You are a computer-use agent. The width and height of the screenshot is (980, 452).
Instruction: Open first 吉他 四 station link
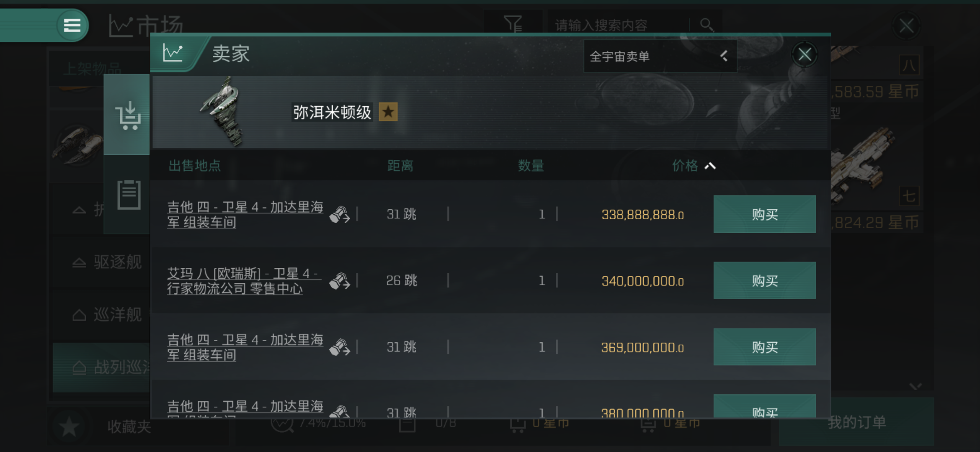245,215
